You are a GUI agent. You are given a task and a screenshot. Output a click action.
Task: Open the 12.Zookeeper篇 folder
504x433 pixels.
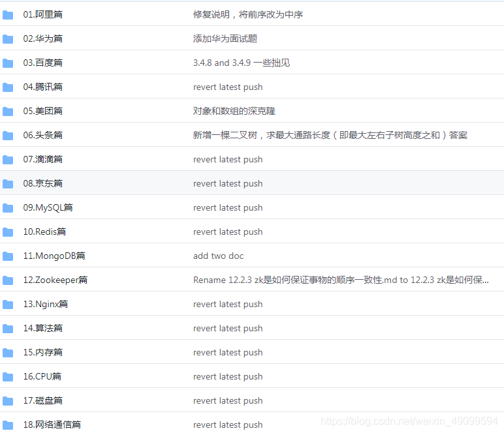[x=55, y=280]
